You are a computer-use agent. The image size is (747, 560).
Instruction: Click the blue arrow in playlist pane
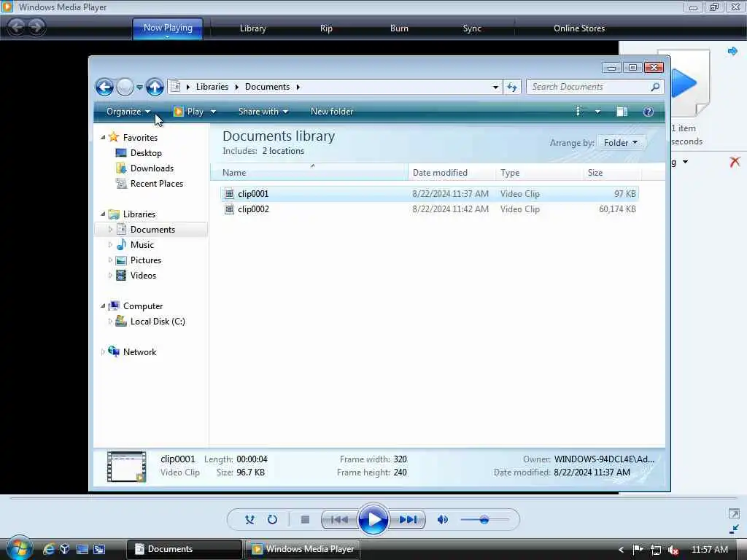pos(732,51)
